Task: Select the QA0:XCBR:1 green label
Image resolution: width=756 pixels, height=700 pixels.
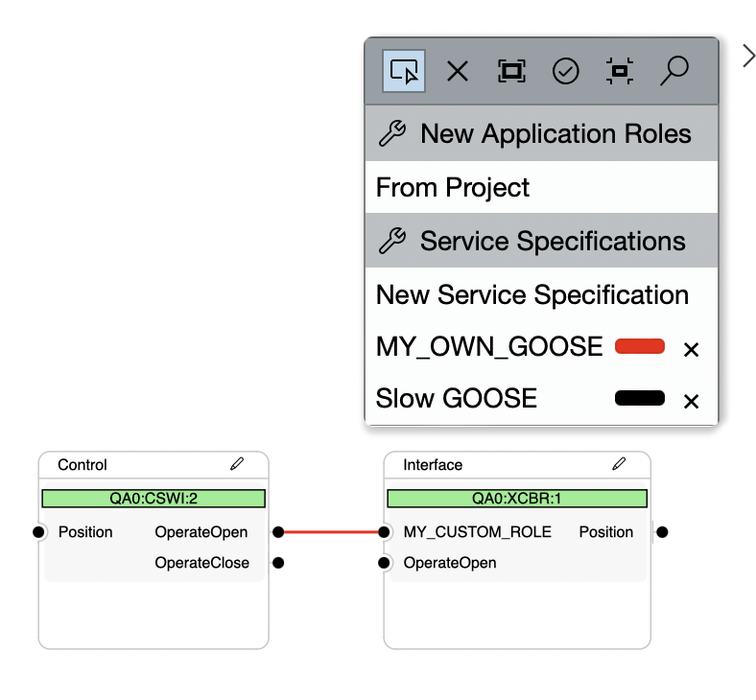Action: pyautogui.click(x=517, y=499)
